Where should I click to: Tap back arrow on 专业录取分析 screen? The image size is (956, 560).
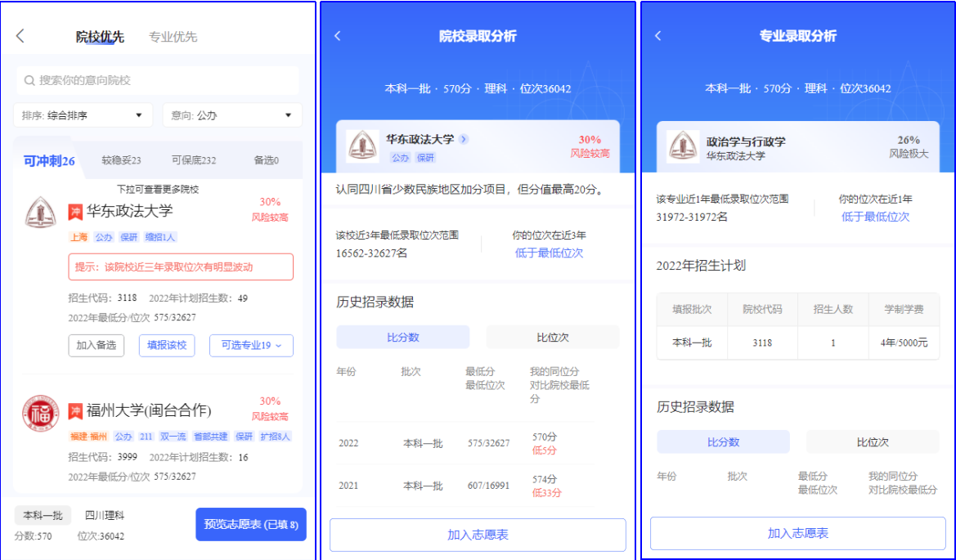pos(658,36)
